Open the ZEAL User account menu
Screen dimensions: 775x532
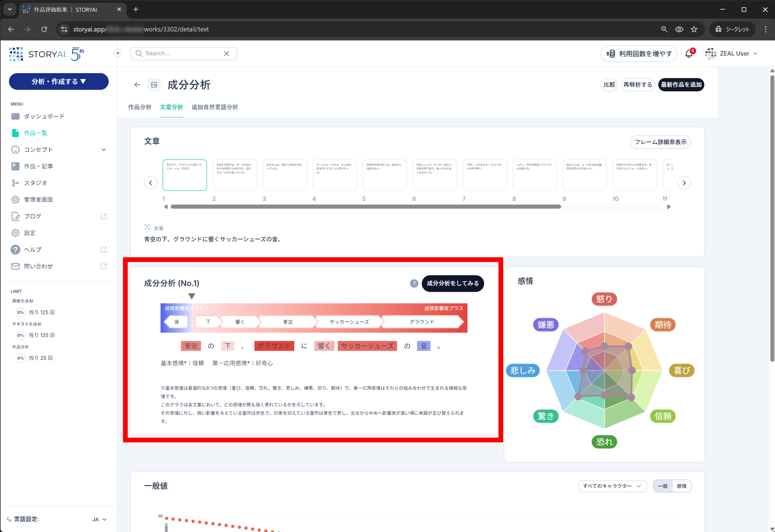(x=731, y=54)
